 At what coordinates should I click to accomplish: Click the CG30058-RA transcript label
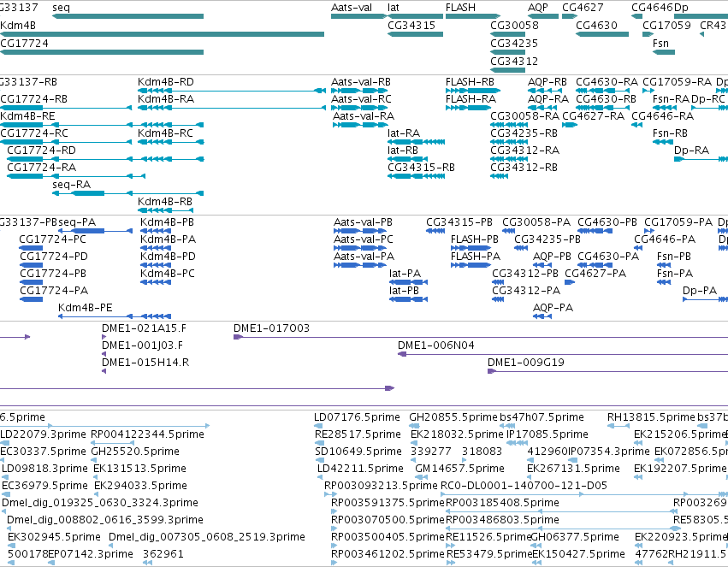[524, 116]
